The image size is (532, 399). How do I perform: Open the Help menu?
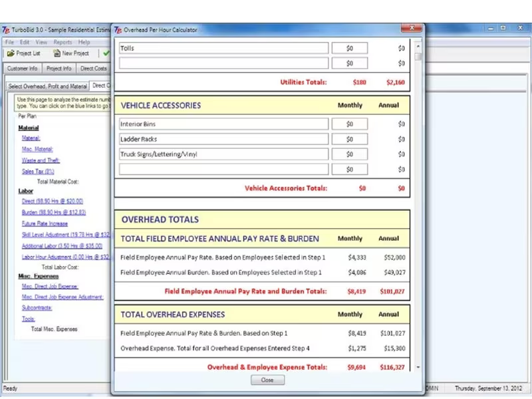click(x=84, y=42)
